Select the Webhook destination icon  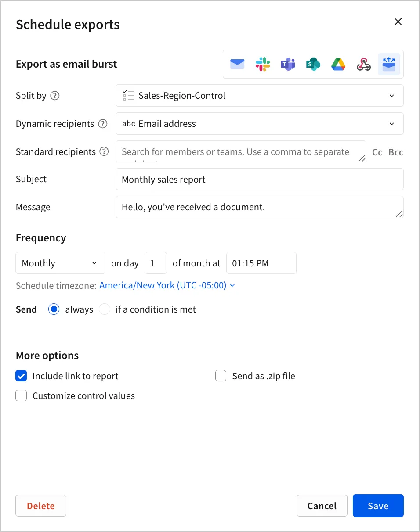(x=364, y=64)
